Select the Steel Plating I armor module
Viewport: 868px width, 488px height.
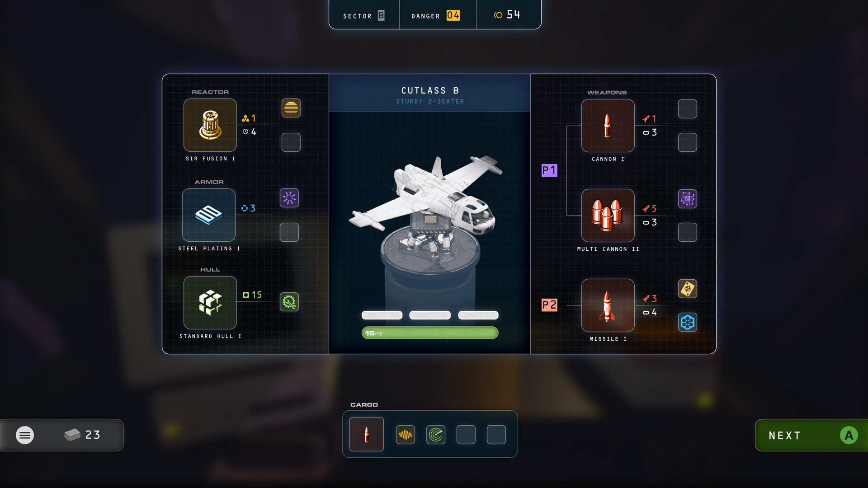[209, 215]
